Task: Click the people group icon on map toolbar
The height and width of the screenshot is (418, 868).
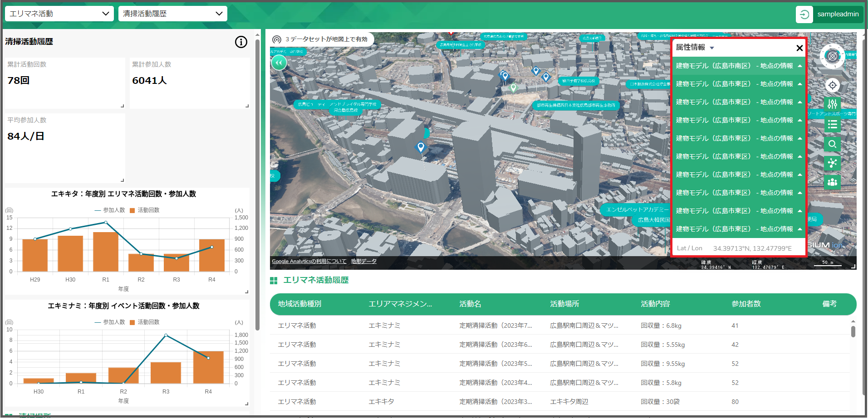Action: click(x=832, y=182)
